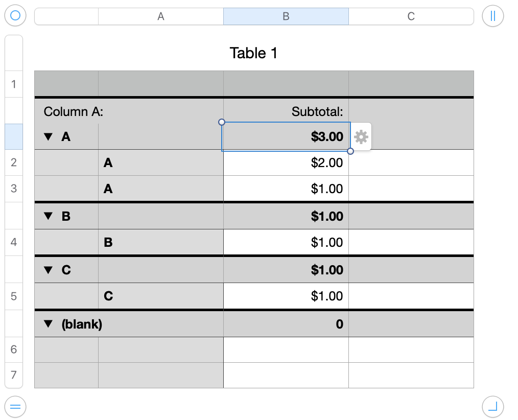
Task: Click the add-column handle at the top right
Action: (492, 16)
